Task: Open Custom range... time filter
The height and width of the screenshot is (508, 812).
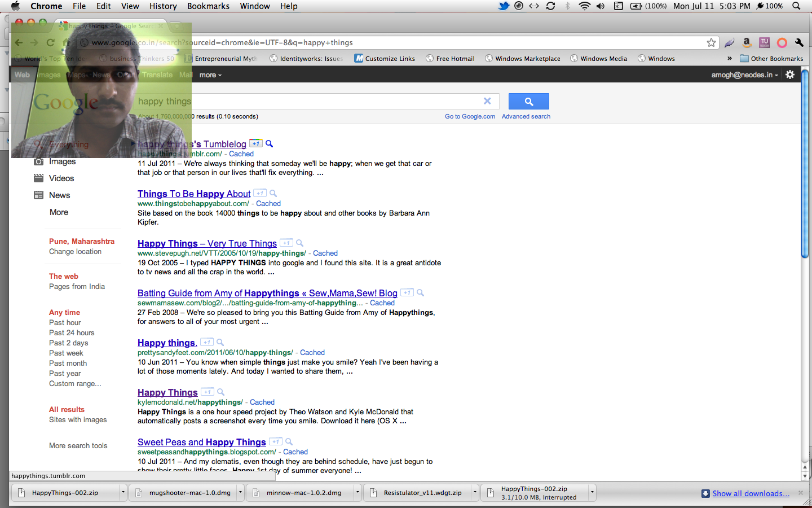Action: pos(75,384)
